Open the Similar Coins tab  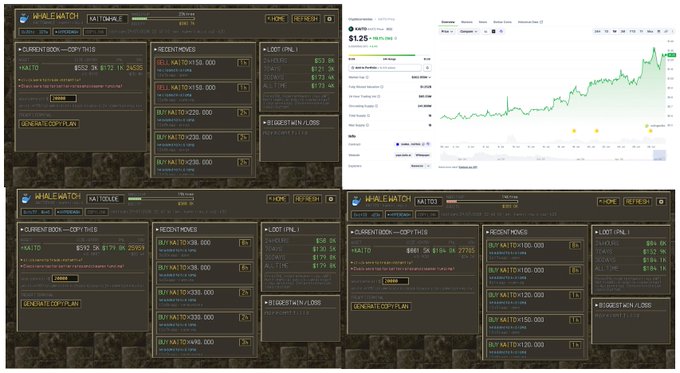(x=502, y=22)
